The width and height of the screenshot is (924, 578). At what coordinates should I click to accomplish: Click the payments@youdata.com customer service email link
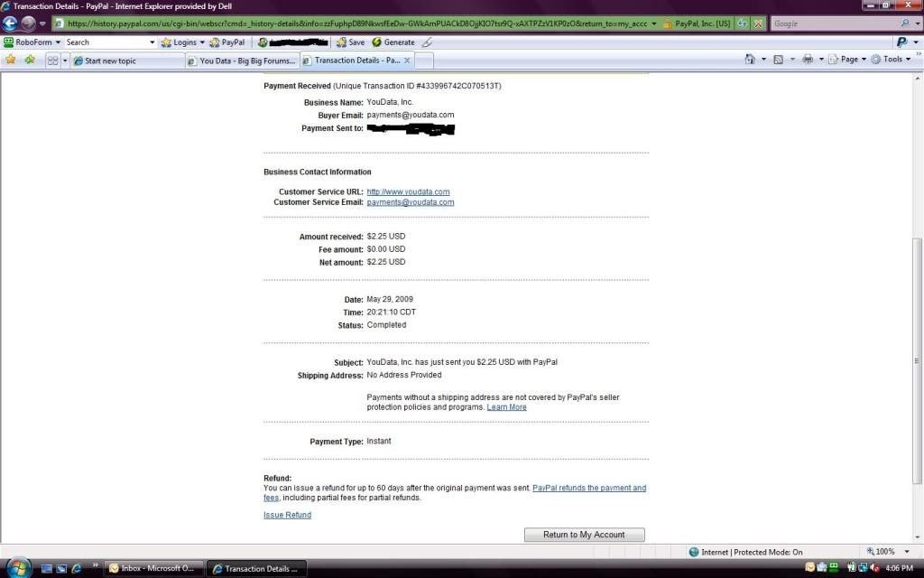point(411,202)
